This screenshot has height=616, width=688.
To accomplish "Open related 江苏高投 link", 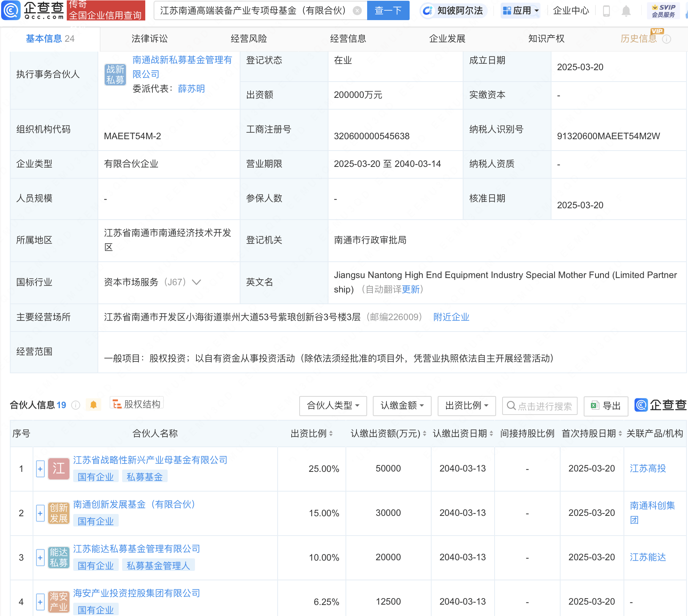I will 648,468.
